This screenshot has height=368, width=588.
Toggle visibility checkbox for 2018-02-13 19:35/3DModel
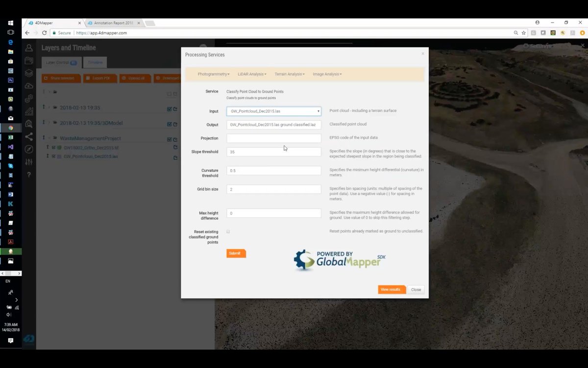pyautogui.click(x=169, y=124)
